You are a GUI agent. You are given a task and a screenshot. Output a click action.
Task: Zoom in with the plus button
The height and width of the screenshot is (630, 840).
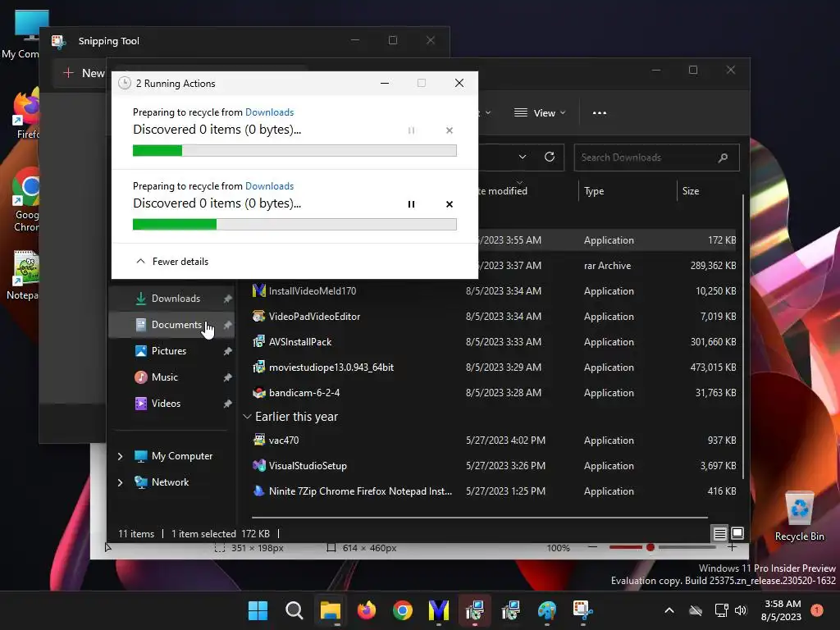click(x=732, y=547)
